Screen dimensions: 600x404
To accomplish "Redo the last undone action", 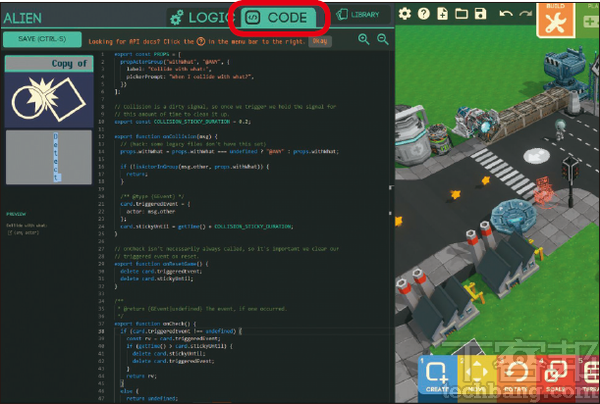I will coord(524,13).
